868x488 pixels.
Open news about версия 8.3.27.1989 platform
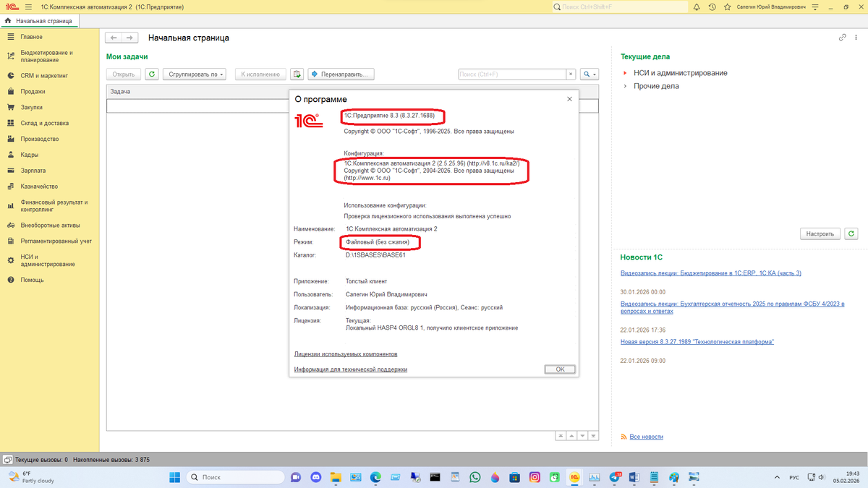click(x=697, y=341)
